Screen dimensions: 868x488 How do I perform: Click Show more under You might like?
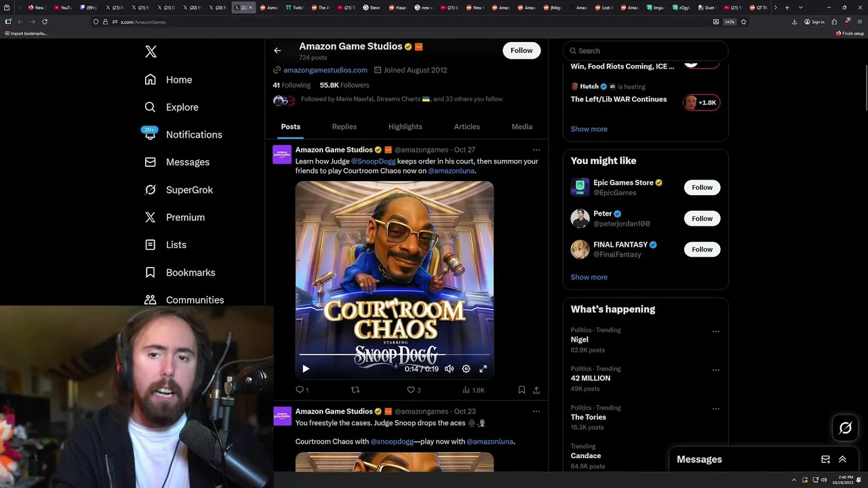pos(589,277)
